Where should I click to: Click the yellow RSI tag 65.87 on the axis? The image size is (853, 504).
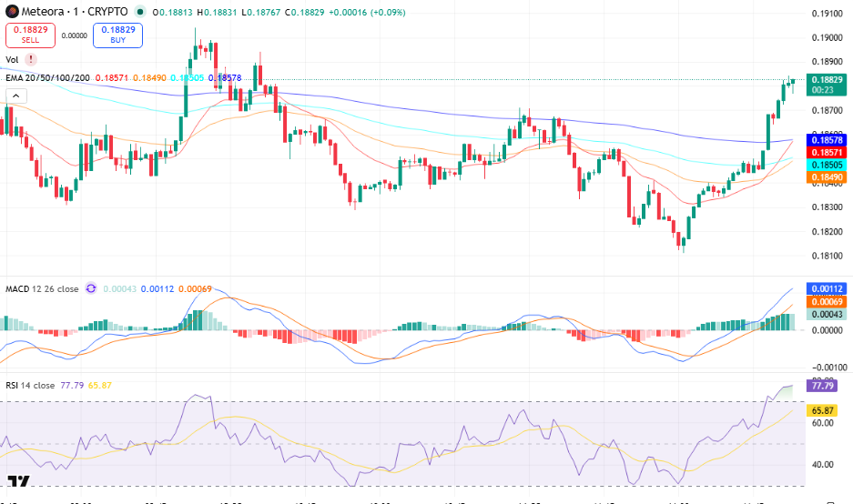click(822, 410)
